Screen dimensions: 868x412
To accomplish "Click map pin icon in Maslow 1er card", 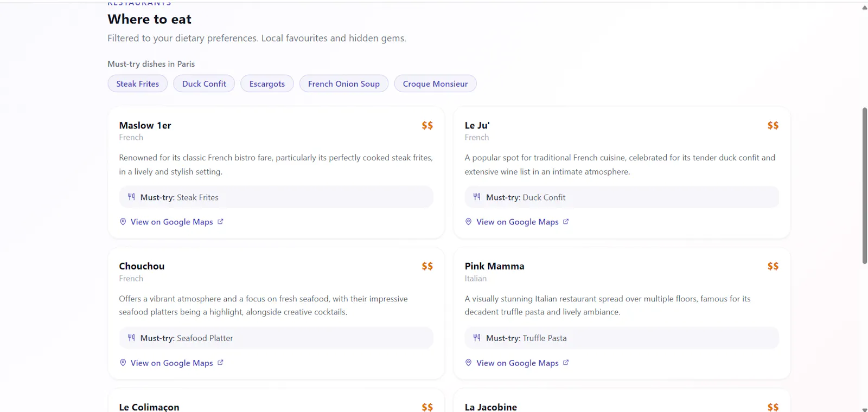I will tap(123, 222).
